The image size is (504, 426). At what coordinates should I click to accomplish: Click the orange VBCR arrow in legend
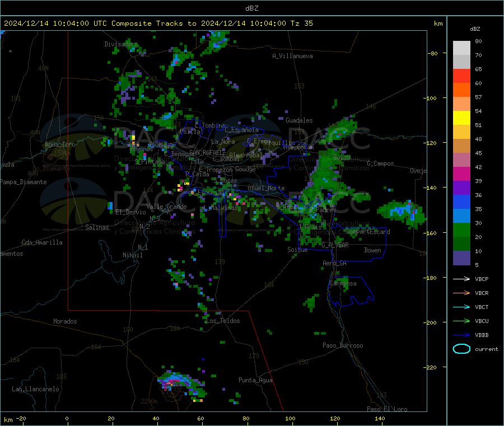(x=461, y=293)
